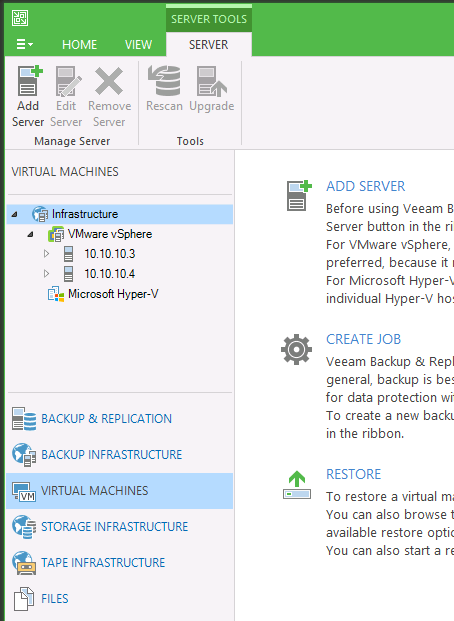Click the server icon beside 10.10.10.3
Image resolution: width=454 pixels, height=621 pixels.
click(68, 254)
